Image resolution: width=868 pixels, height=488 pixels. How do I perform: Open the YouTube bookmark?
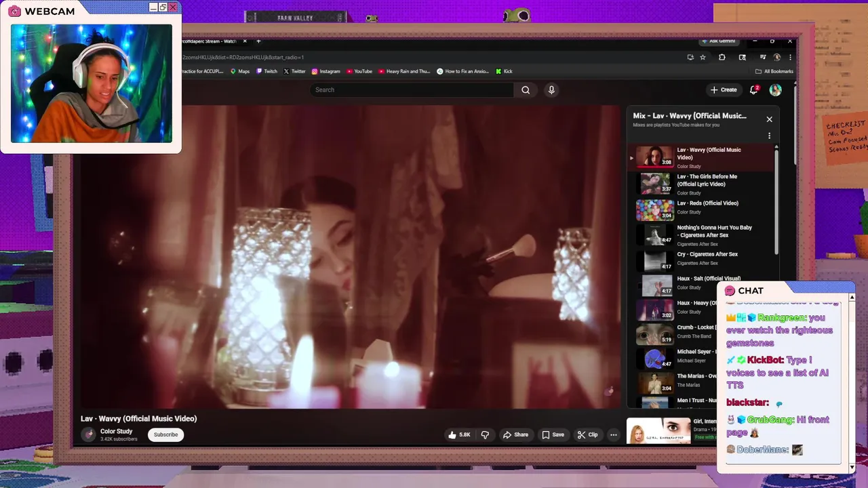359,71
